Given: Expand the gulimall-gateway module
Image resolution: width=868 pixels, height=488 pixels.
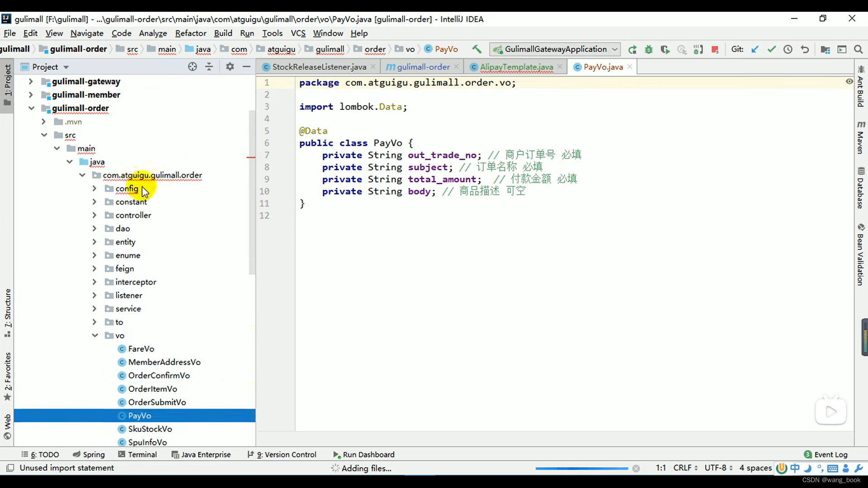Looking at the screenshot, I should (x=31, y=81).
